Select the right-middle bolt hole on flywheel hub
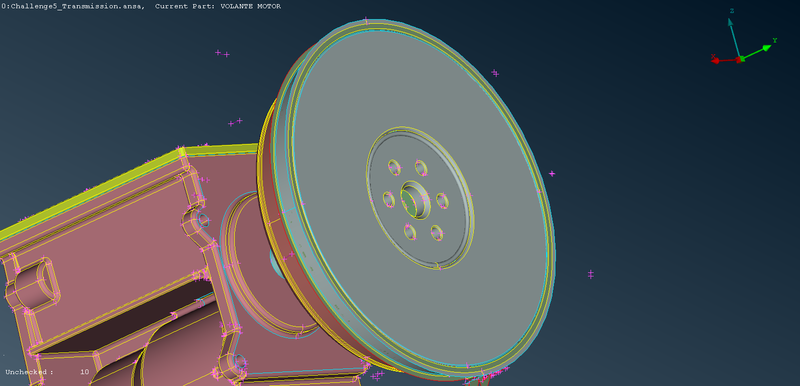Viewport: 800px width, 386px height. tap(442, 201)
